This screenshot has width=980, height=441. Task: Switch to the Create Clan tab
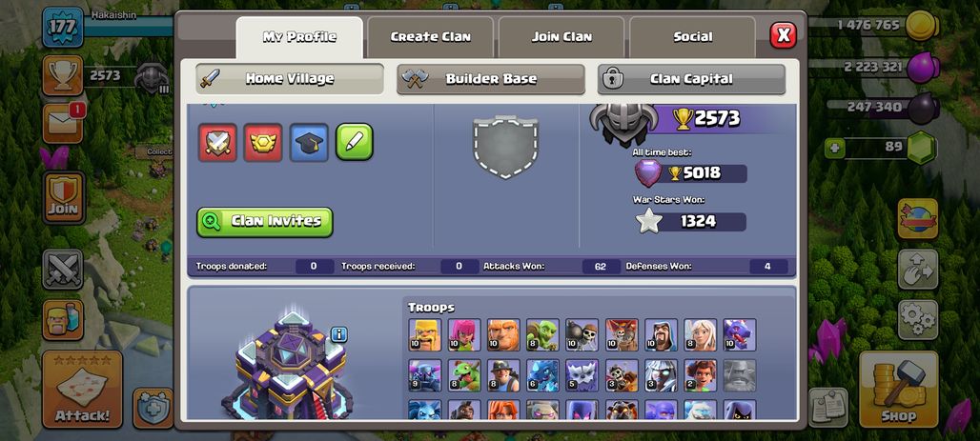click(x=431, y=37)
